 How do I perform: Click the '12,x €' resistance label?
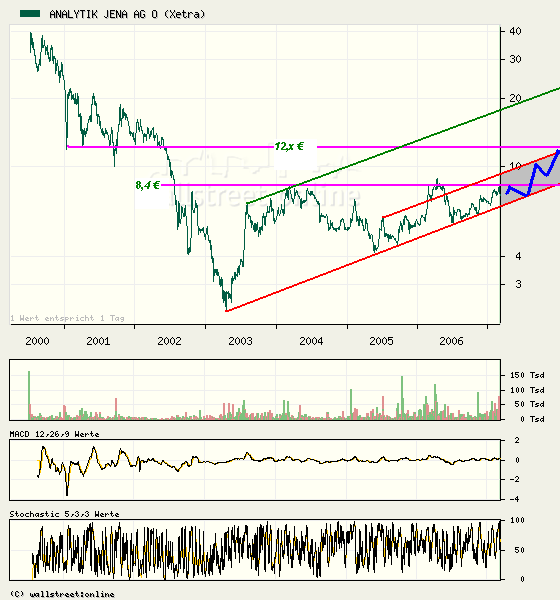click(289, 147)
